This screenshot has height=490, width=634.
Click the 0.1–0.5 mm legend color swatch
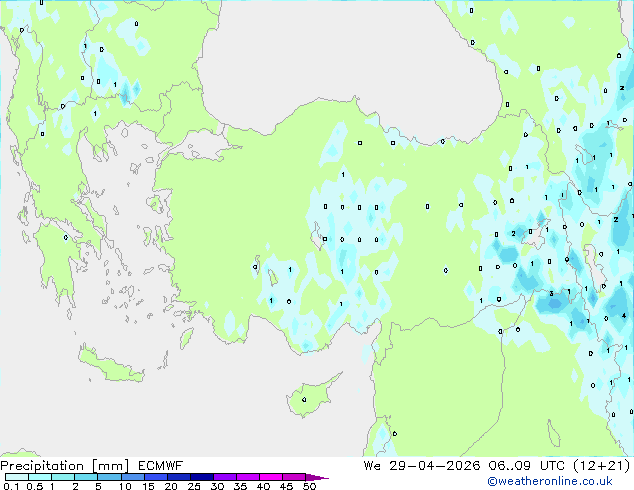click(x=17, y=477)
